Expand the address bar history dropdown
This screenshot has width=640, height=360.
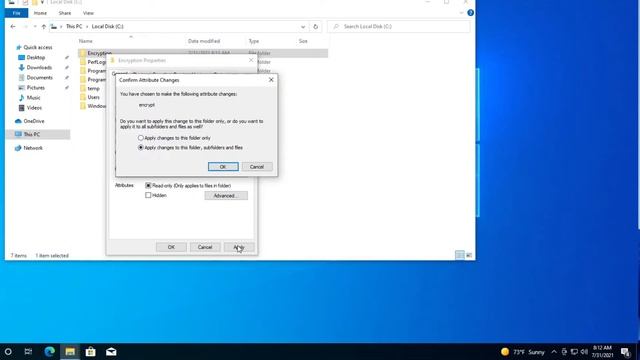[303, 27]
